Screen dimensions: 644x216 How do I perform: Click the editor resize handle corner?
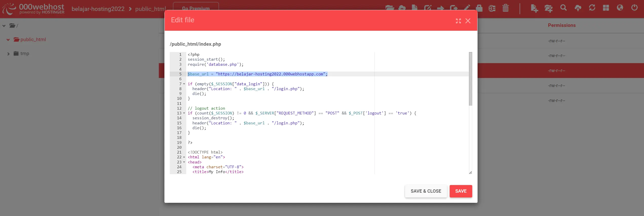[x=470, y=172]
